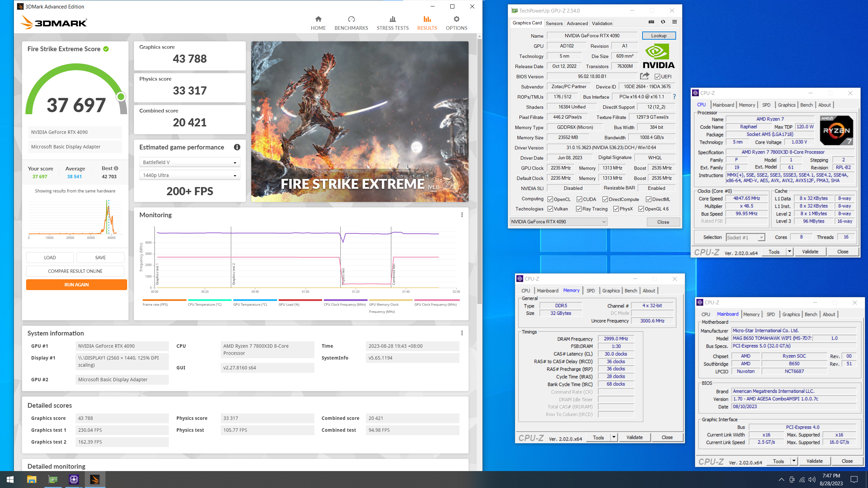Screen dimensions: 868x488
Task: Expand the Tools arrow in the CPU-Z Mainboard window
Action: [x=794, y=461]
